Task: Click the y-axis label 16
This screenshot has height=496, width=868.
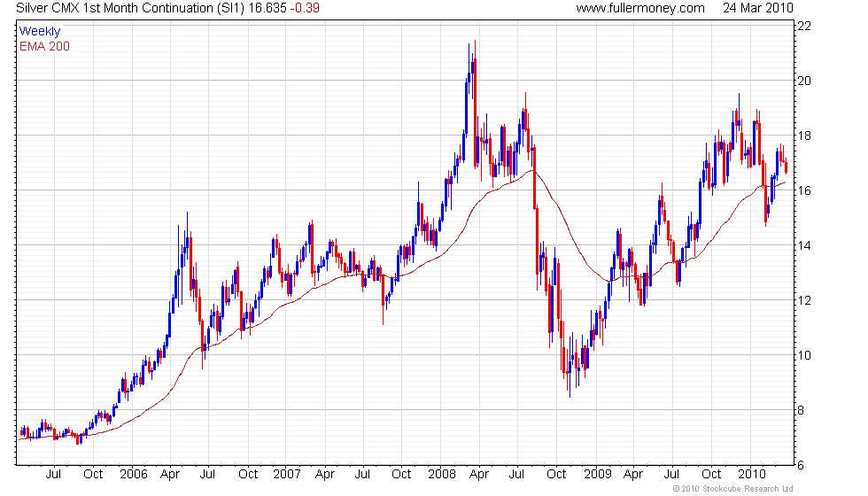Action: 804,190
